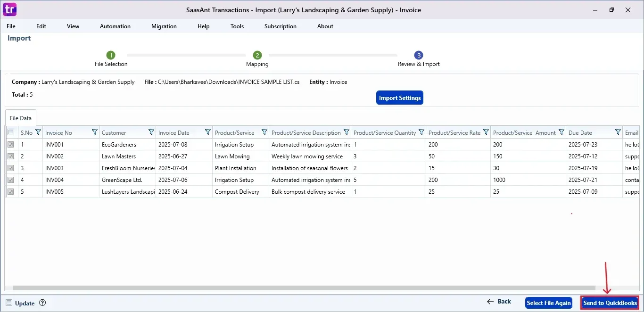This screenshot has width=644, height=312.
Task: Select the 2025-07-23 due date cell
Action: click(594, 145)
